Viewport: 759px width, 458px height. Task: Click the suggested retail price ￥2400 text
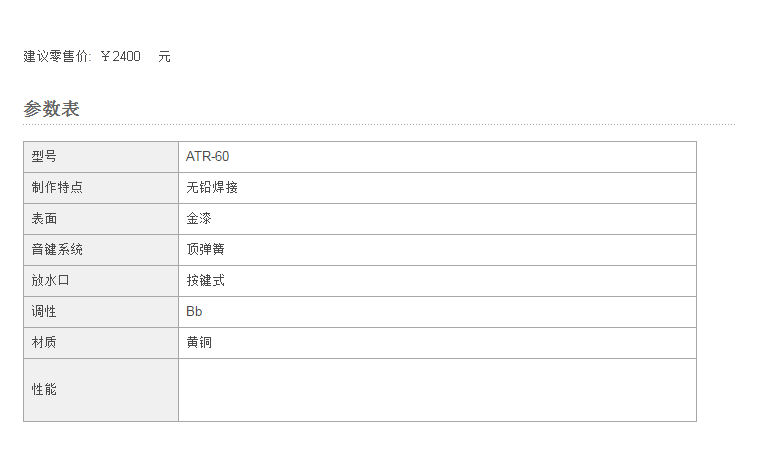click(121, 57)
